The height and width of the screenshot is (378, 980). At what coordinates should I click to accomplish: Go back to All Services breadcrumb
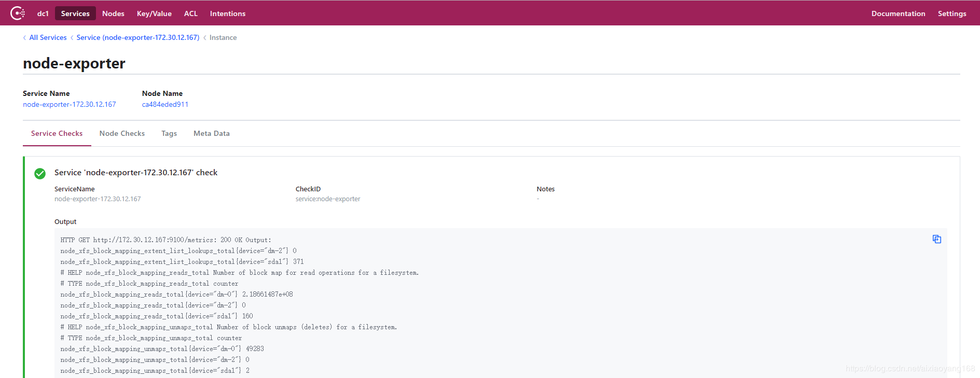(48, 38)
